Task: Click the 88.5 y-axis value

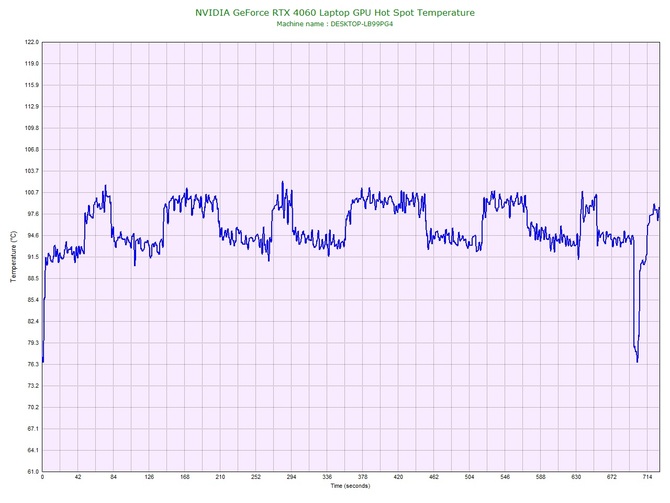Action: [x=32, y=279]
